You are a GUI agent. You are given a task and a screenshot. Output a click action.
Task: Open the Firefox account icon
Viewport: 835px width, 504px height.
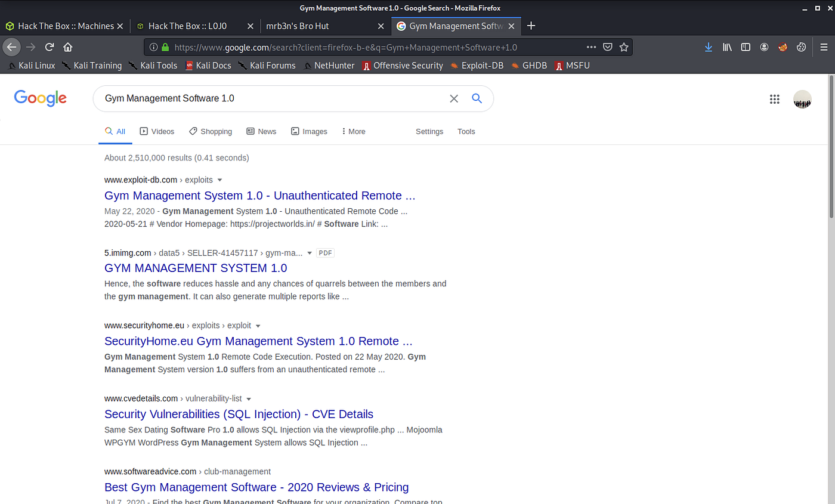point(764,47)
